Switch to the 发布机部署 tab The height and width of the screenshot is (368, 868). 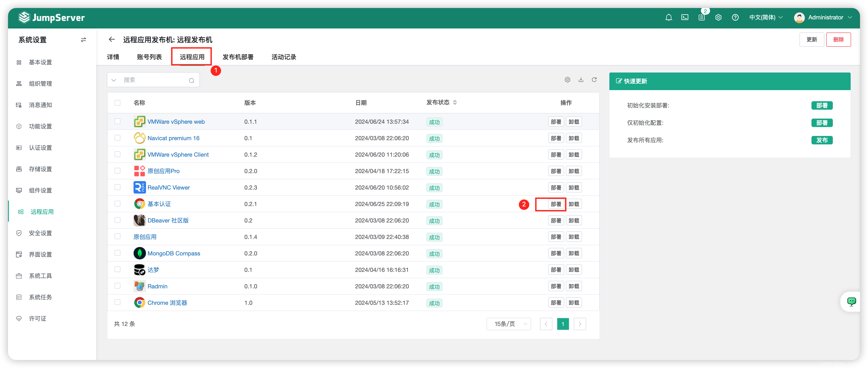point(238,57)
